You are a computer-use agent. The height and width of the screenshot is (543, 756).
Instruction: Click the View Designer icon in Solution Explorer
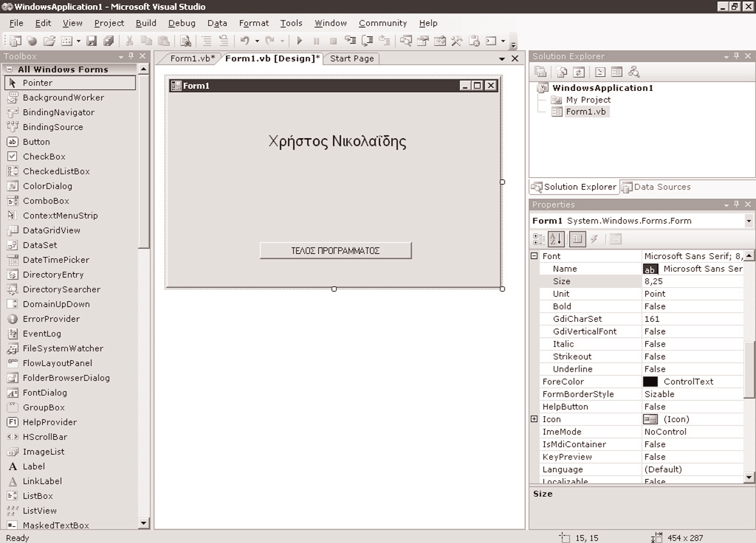coord(616,72)
